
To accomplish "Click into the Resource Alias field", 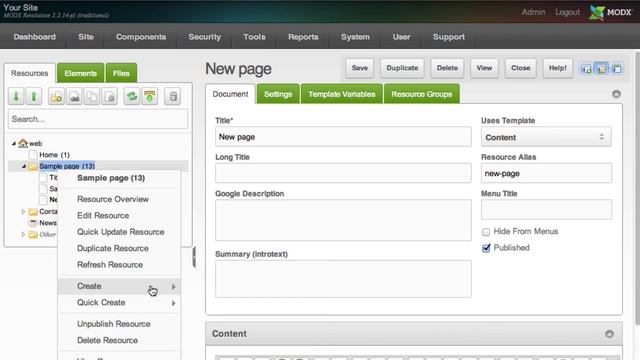I will click(x=547, y=173).
